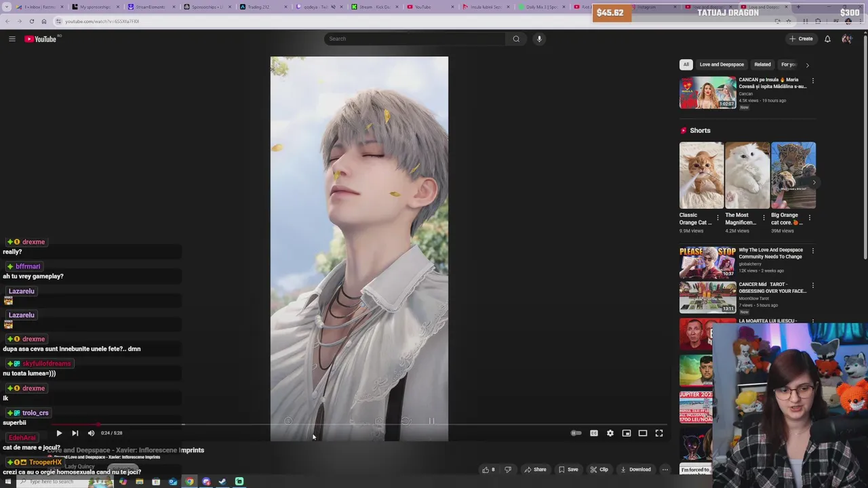This screenshot has width=868, height=488.
Task: Open options for the CANCER Mid TAROT video
Action: pos(812,285)
